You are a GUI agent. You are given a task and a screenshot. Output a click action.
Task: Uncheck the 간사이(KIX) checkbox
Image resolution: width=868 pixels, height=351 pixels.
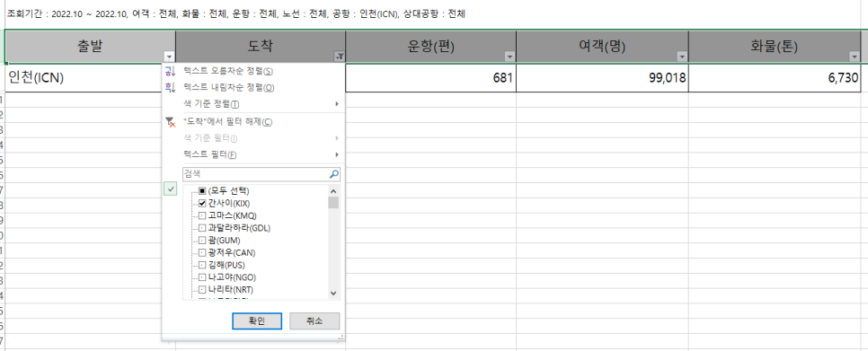pyautogui.click(x=202, y=204)
